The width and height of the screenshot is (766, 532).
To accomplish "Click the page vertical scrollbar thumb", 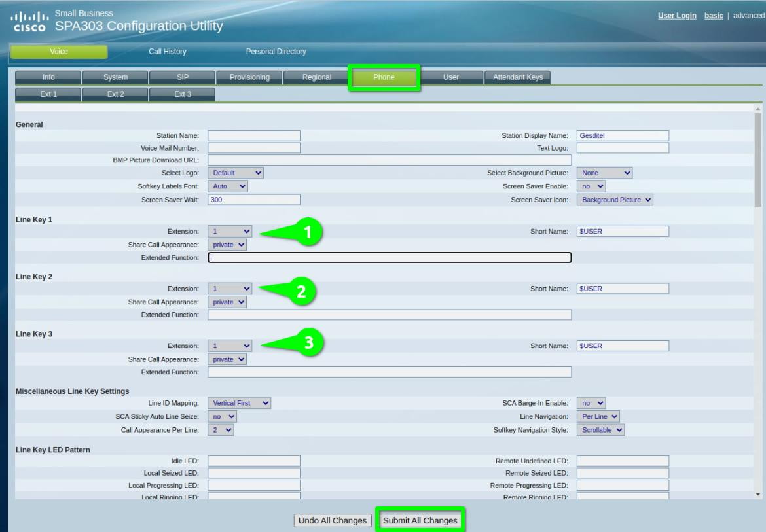I will (758, 160).
